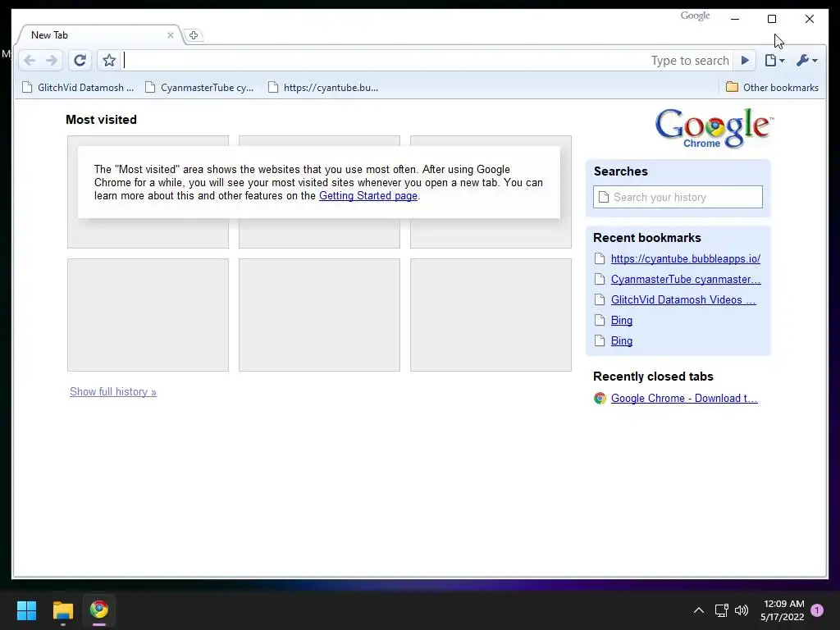Maximize the Chrome window
This screenshot has width=840, height=630.
point(772,20)
